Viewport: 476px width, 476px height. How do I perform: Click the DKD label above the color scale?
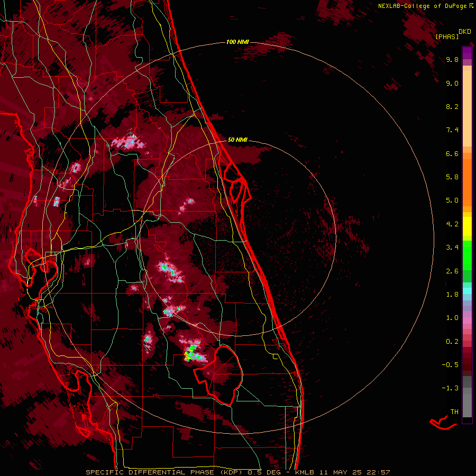[x=465, y=32]
